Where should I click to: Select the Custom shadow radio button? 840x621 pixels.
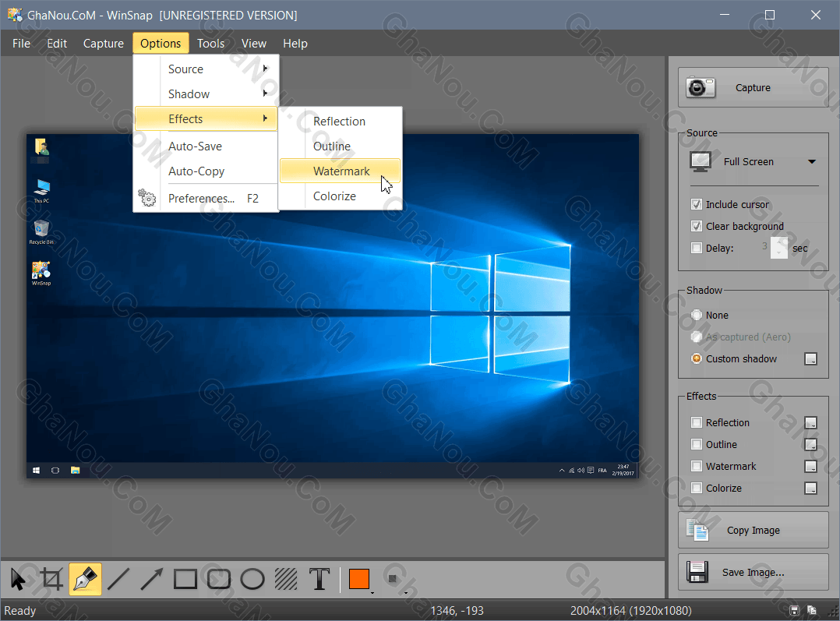click(697, 359)
